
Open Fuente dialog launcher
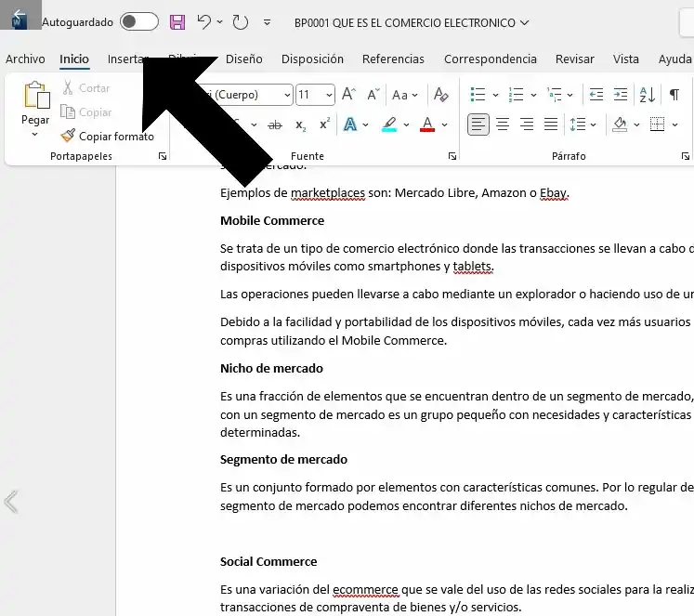pos(452,156)
